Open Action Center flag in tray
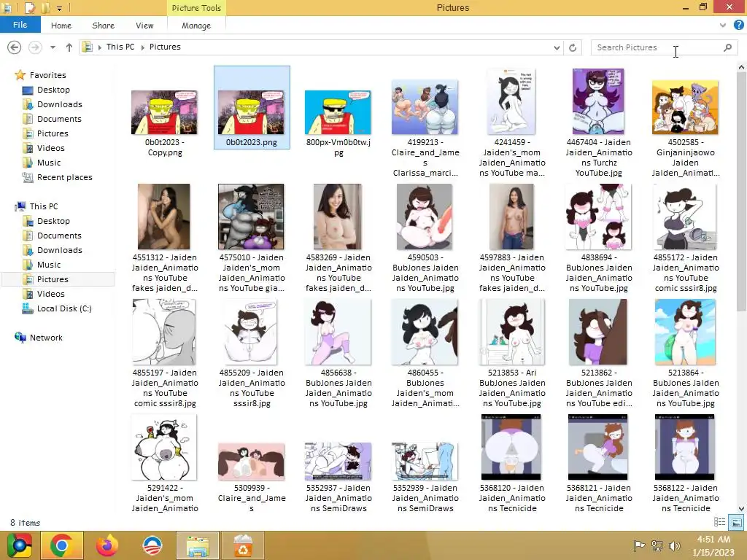 tap(639, 545)
